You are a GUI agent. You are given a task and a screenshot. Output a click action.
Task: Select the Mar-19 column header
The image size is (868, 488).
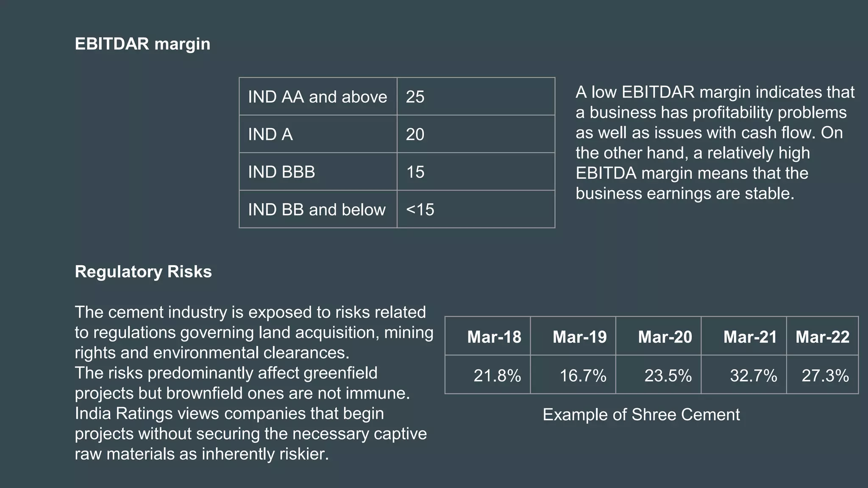573,336
